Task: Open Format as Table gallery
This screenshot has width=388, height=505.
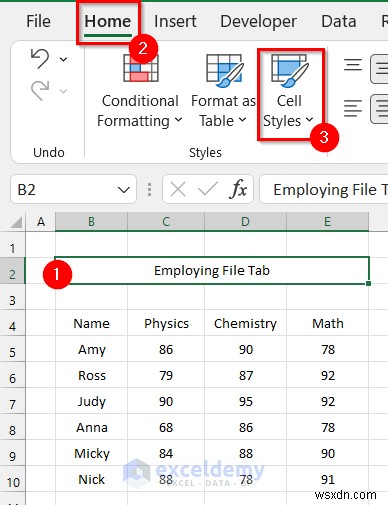Action: pyautogui.click(x=223, y=92)
